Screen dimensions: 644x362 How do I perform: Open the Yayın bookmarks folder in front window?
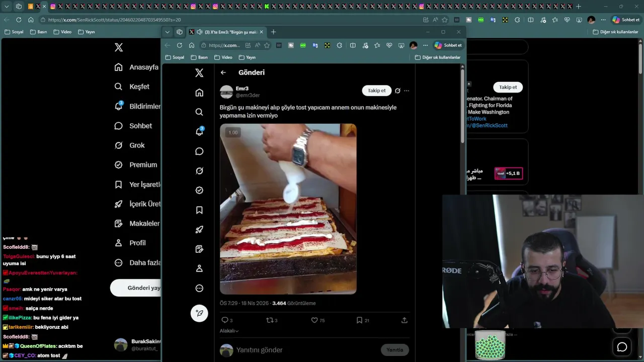coord(248,57)
